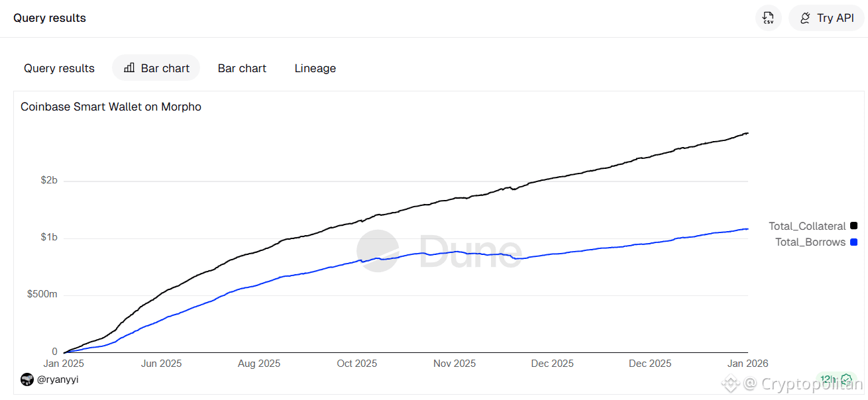Click the green refresh status check icon

coord(846,379)
